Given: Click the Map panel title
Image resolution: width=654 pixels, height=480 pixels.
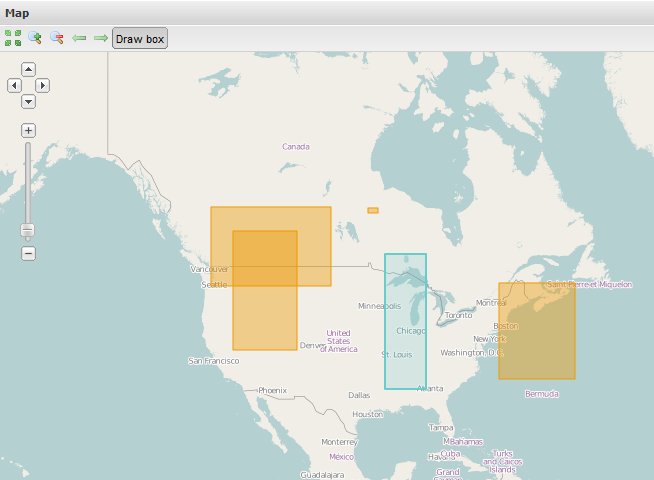Looking at the screenshot, I should (x=17, y=13).
